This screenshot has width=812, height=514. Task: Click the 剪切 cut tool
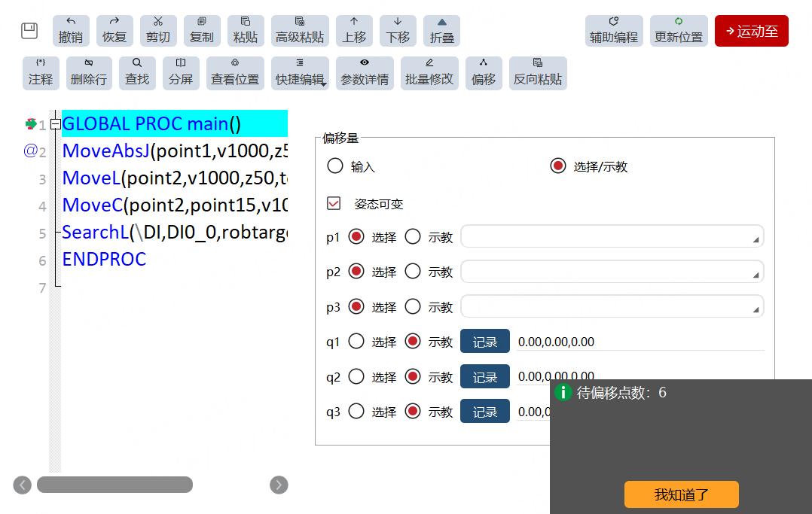point(158,31)
